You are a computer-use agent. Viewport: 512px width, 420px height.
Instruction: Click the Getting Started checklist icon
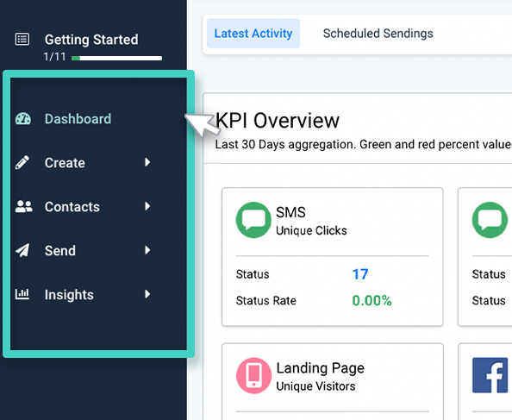coord(22,39)
